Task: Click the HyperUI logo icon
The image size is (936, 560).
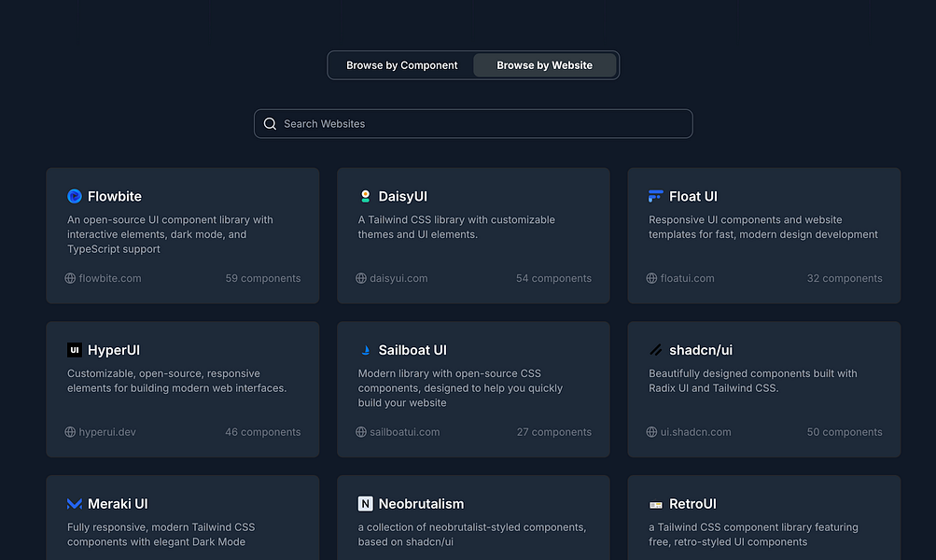Action: click(x=75, y=350)
